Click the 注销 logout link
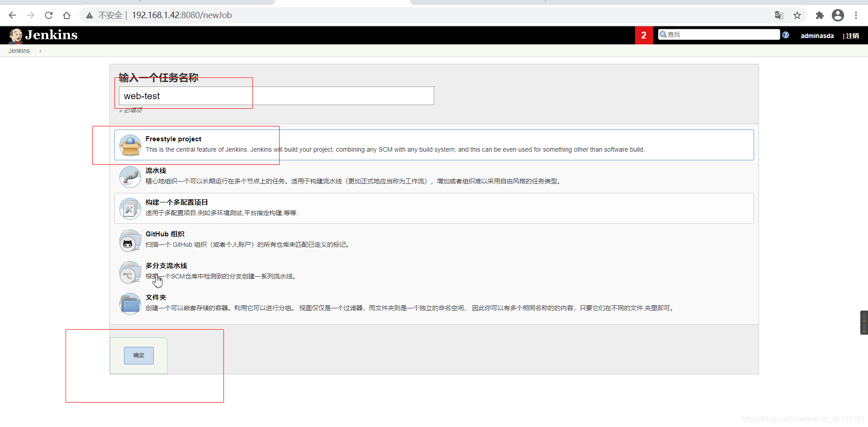This screenshot has width=868, height=427. (853, 36)
